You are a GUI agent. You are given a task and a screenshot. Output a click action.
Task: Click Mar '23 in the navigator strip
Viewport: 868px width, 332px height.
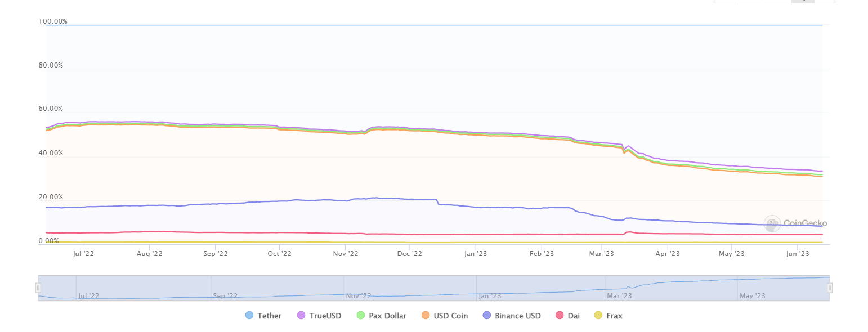coord(619,296)
